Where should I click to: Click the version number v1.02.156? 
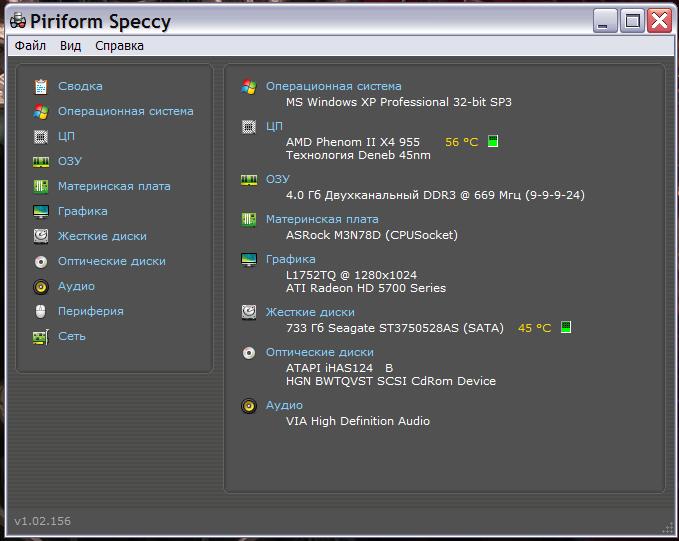42,521
